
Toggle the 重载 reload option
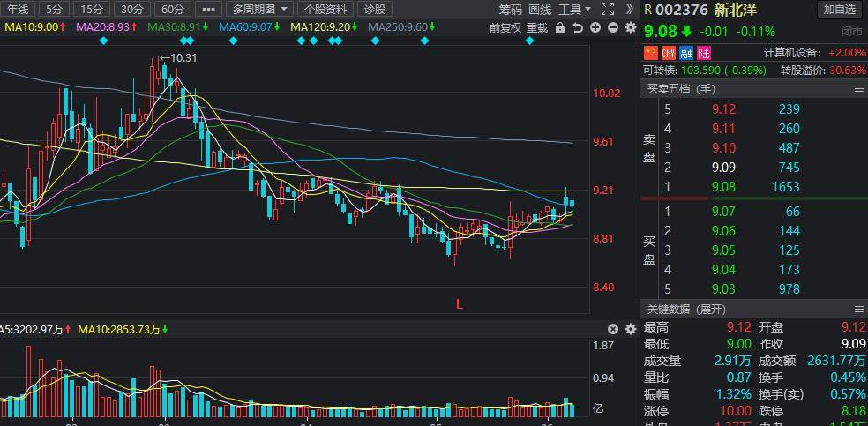pyautogui.click(x=536, y=27)
